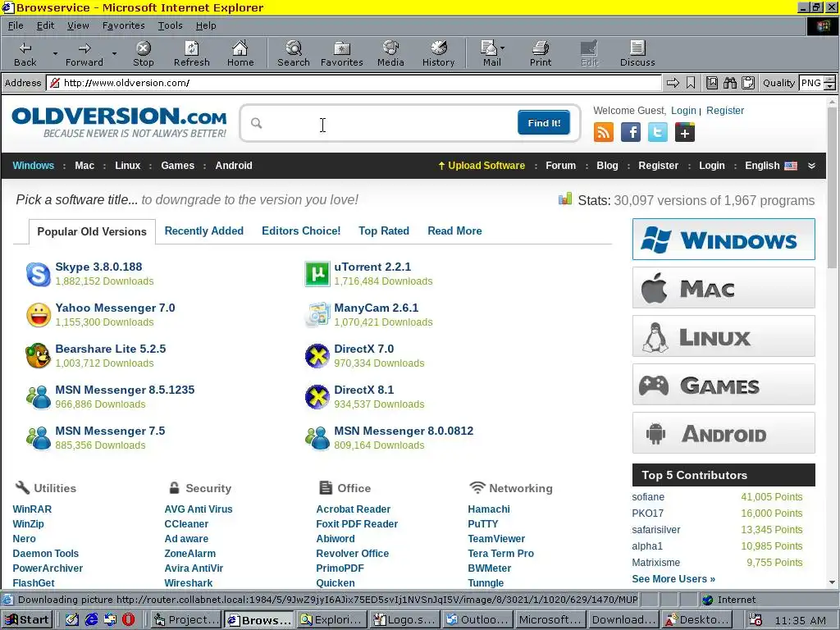This screenshot has height=630, width=840.
Task: Open the Mac platform banner button
Action: [x=724, y=288]
